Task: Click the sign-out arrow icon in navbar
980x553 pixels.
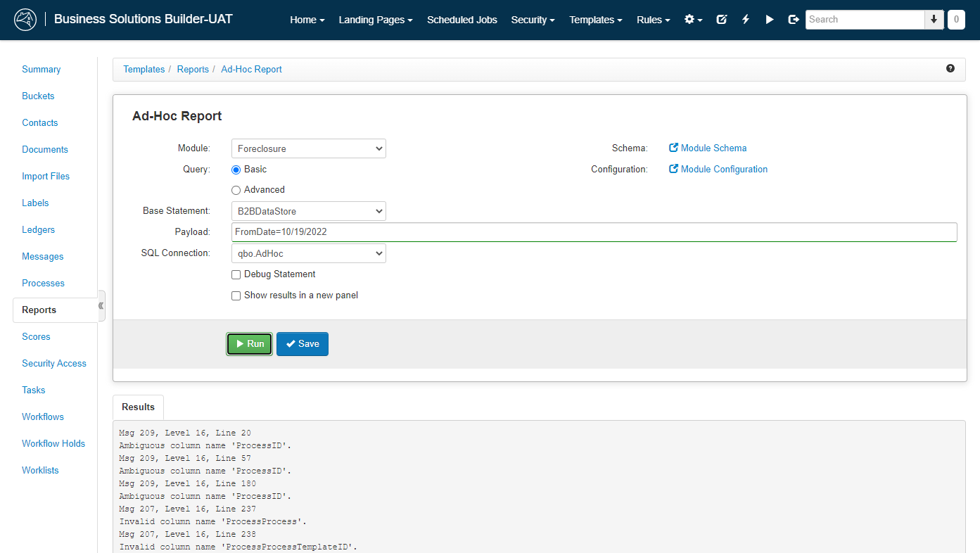Action: (794, 20)
